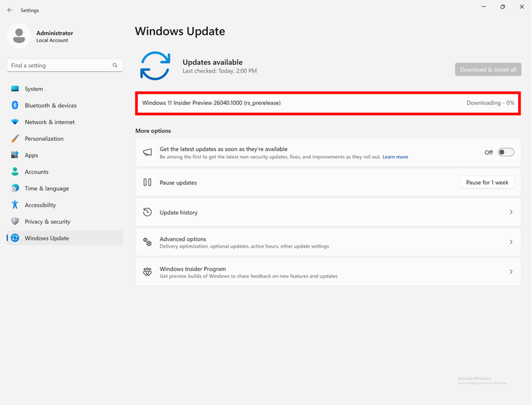Click the System monitor icon in sidebar
The height and width of the screenshot is (405, 532).
point(15,89)
